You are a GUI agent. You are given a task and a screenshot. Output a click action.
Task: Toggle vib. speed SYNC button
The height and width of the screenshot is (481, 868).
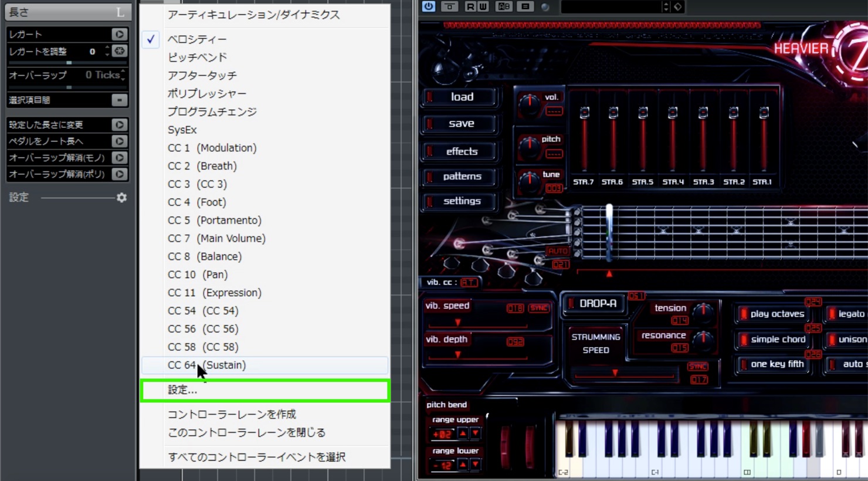pyautogui.click(x=538, y=308)
